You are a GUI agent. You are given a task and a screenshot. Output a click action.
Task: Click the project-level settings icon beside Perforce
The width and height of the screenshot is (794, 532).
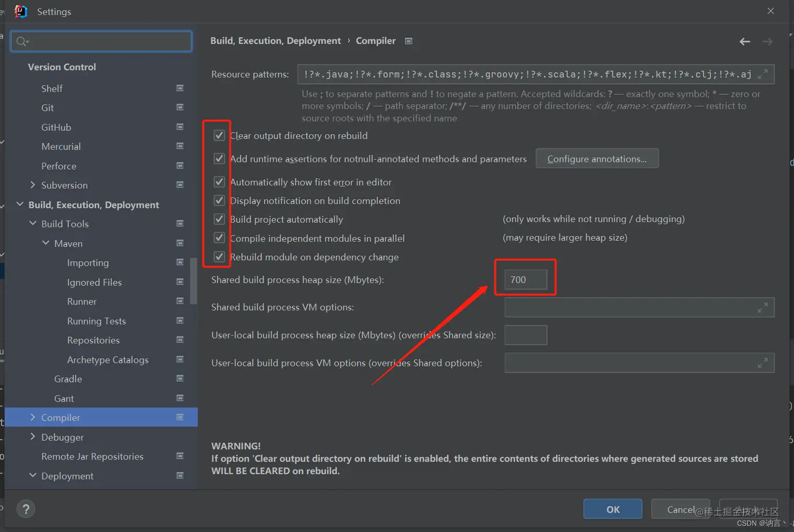point(180,165)
